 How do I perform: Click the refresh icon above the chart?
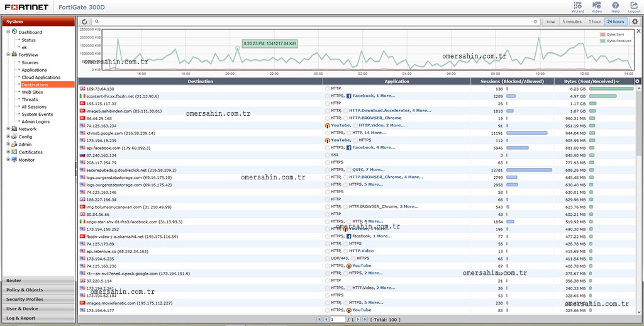click(85, 21)
